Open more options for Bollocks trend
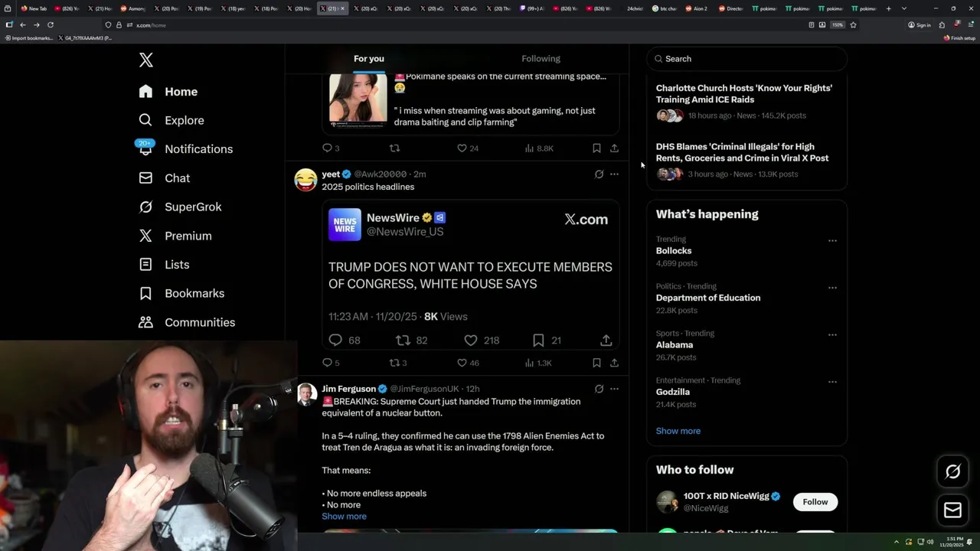This screenshot has height=551, width=980. [832, 241]
